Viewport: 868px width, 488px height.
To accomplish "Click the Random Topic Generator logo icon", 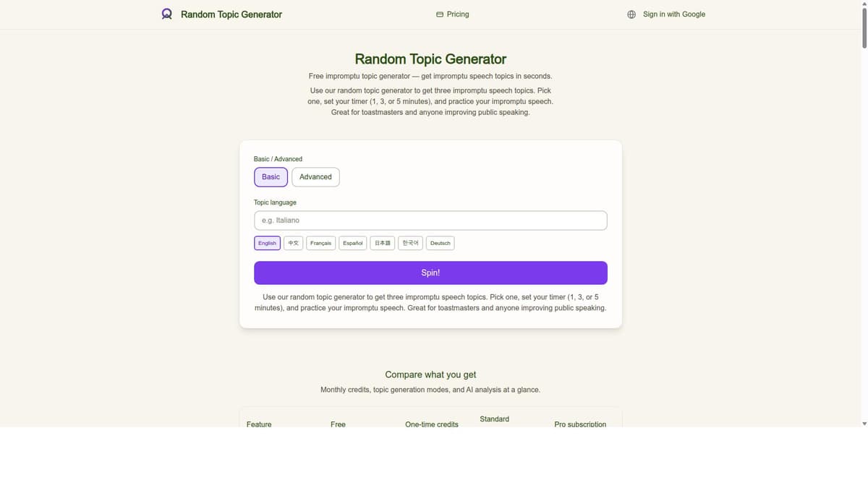I will click(166, 14).
